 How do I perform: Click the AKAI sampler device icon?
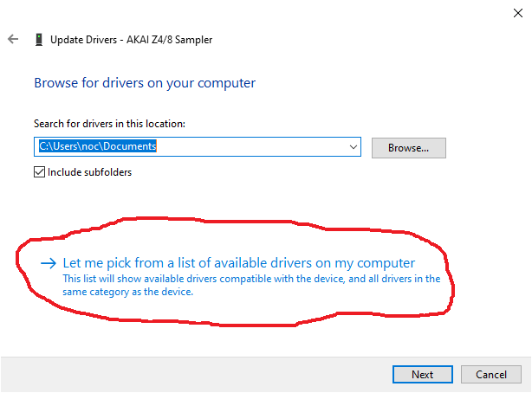tap(39, 40)
